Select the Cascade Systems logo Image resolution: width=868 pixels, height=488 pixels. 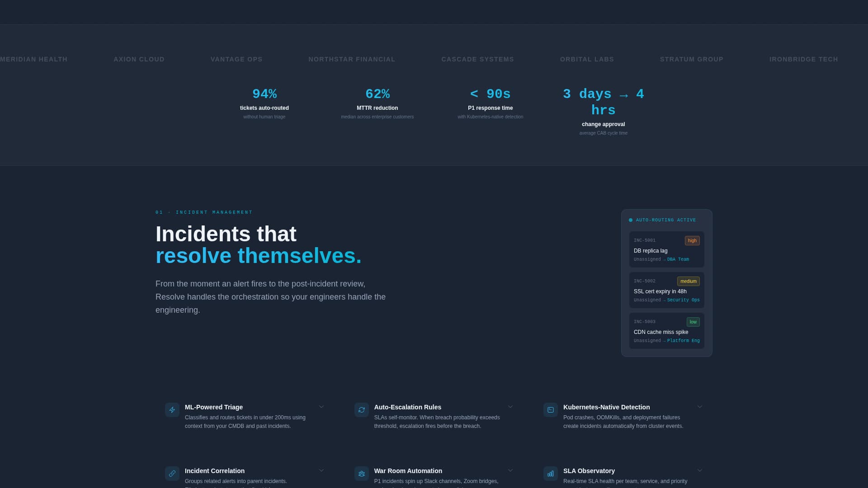[x=477, y=59]
